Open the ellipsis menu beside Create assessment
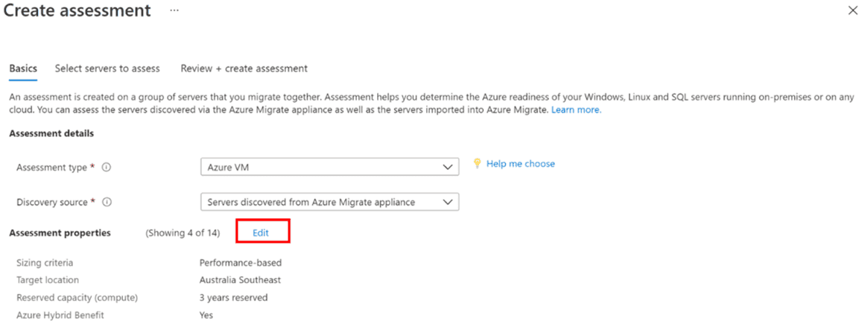The width and height of the screenshot is (868, 327). click(x=174, y=10)
